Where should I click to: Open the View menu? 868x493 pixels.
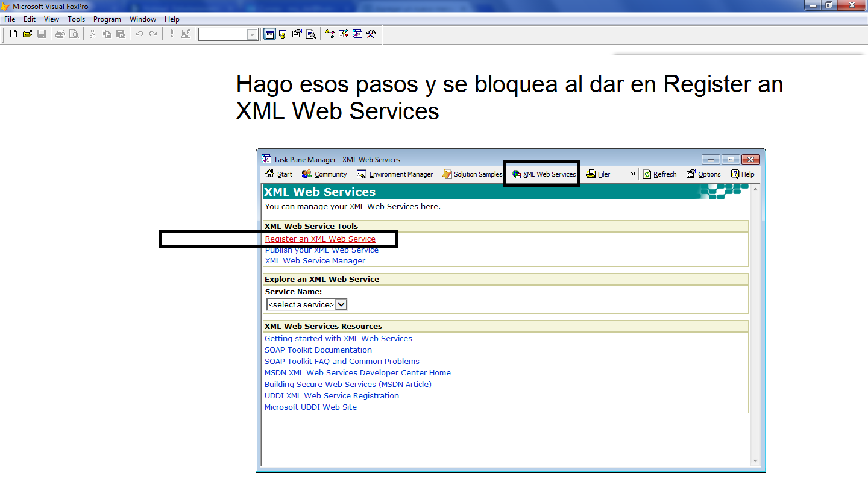pyautogui.click(x=52, y=19)
